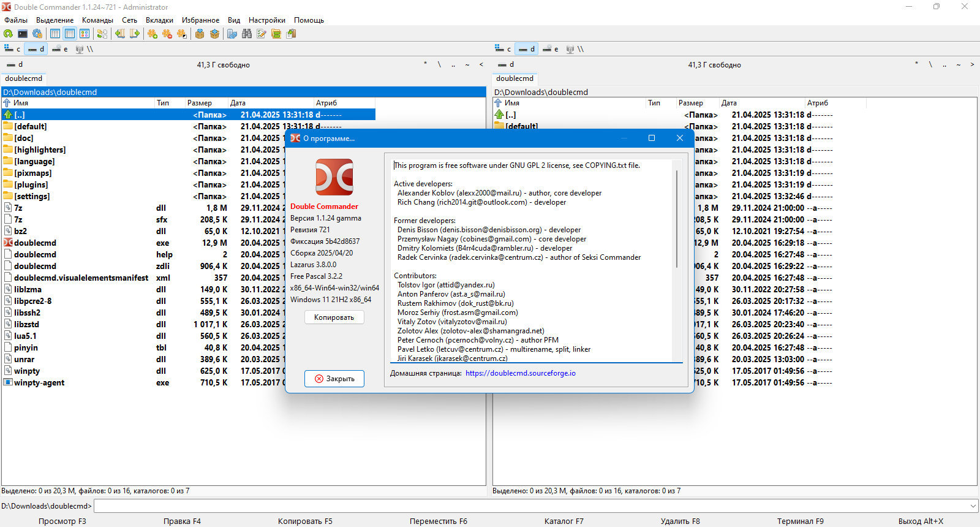The height and width of the screenshot is (527, 980).
Task: Open network \\ in right drive bar
Action: (575, 49)
